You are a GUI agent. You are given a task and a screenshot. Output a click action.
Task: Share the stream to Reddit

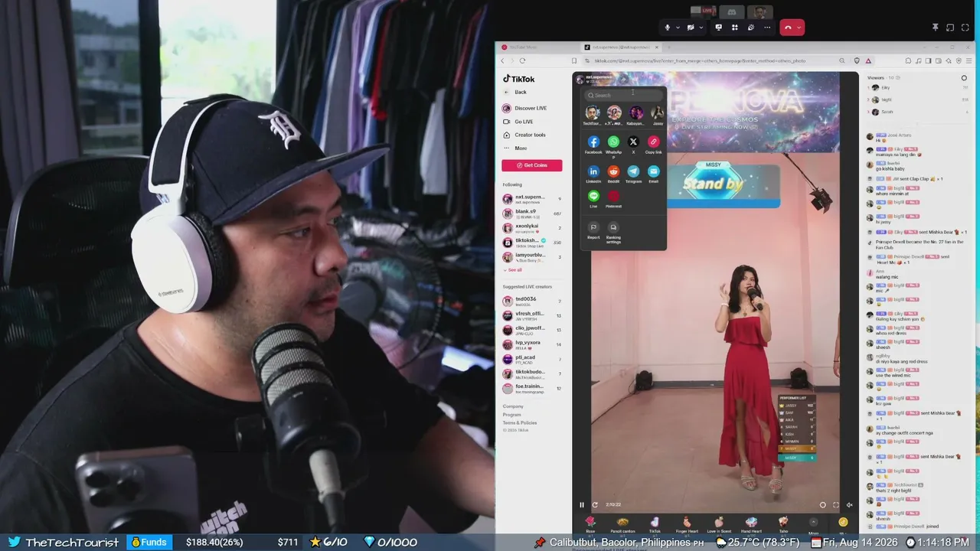click(x=613, y=171)
